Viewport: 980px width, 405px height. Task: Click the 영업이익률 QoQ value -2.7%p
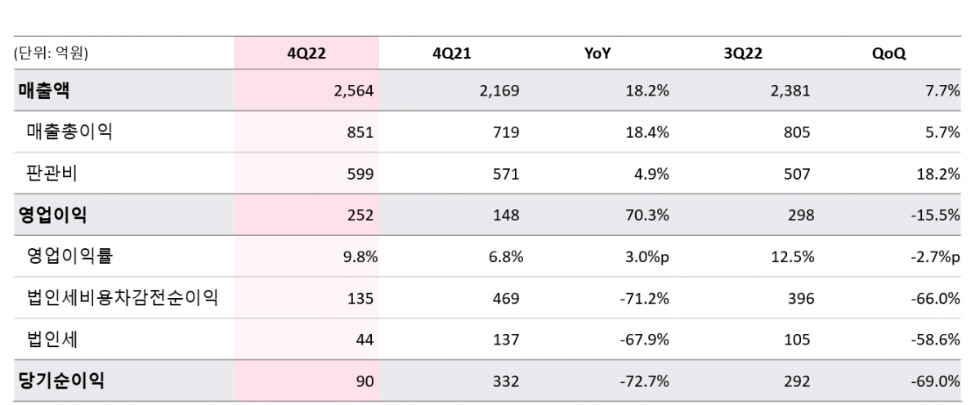pyautogui.click(x=935, y=257)
